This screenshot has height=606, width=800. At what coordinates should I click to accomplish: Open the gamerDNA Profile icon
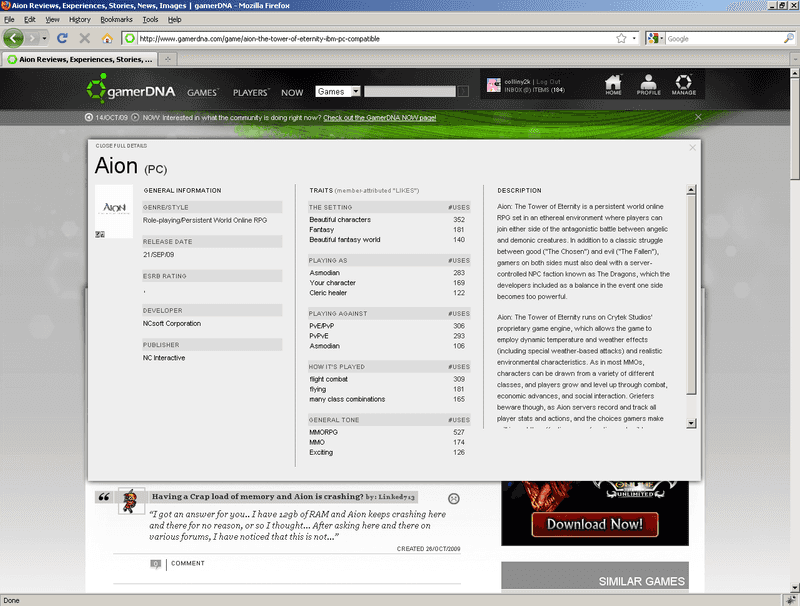click(648, 86)
